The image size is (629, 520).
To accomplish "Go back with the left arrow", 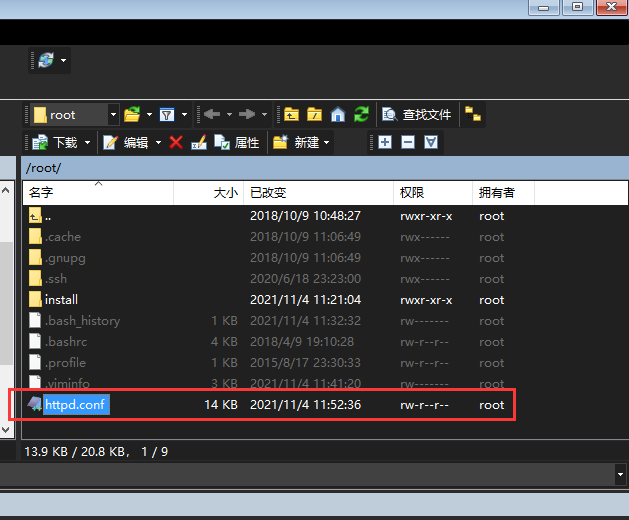I will (212, 115).
